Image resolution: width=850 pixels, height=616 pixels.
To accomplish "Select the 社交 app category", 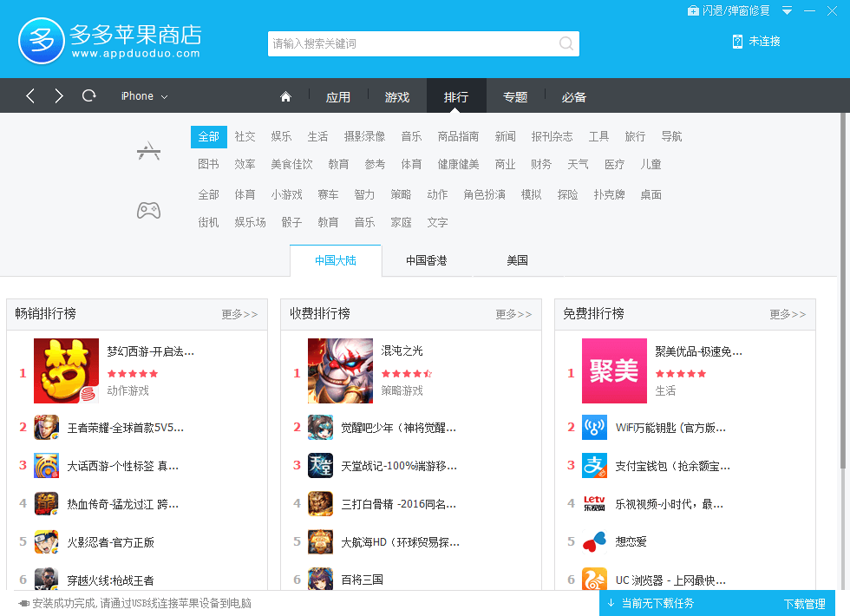I will (245, 136).
